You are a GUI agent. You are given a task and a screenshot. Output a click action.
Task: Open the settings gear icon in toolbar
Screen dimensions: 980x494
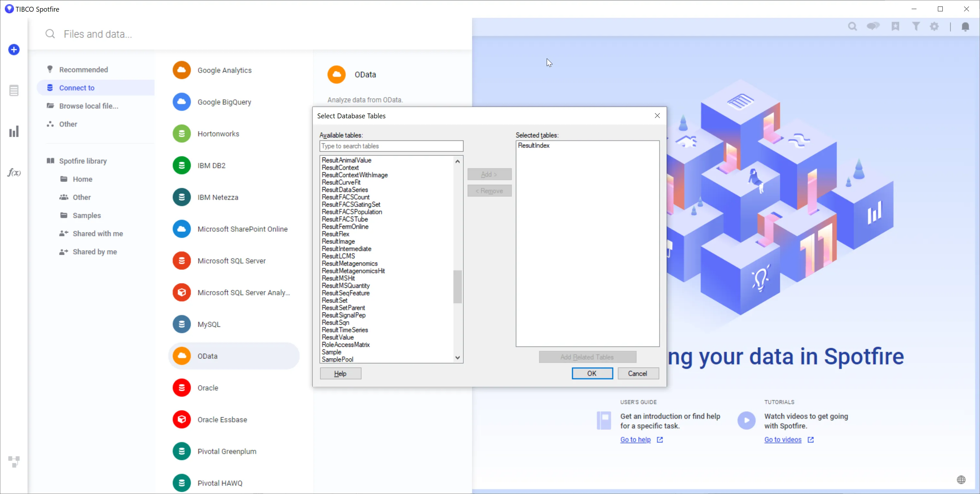point(934,27)
